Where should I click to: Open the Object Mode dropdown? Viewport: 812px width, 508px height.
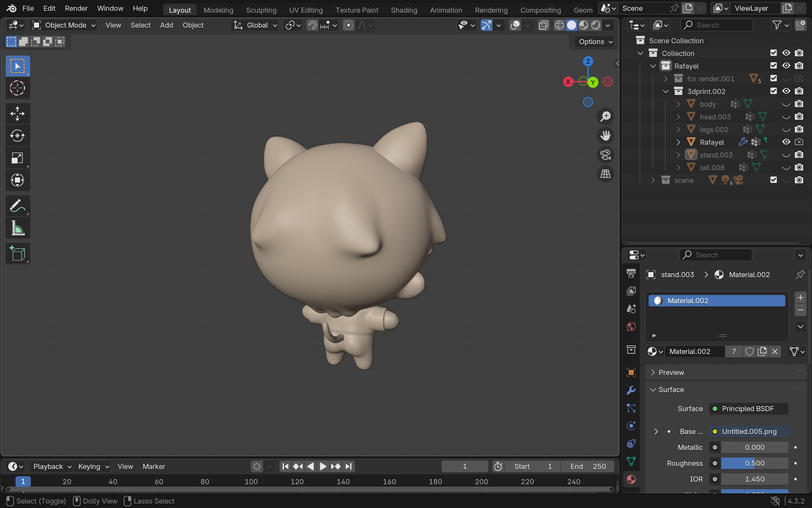(64, 25)
